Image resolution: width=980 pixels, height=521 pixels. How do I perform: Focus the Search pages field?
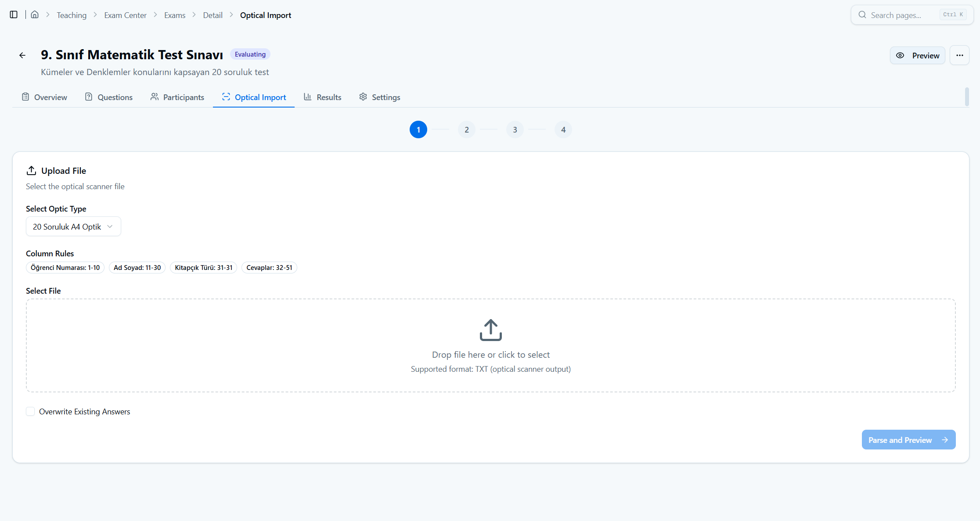coord(912,15)
